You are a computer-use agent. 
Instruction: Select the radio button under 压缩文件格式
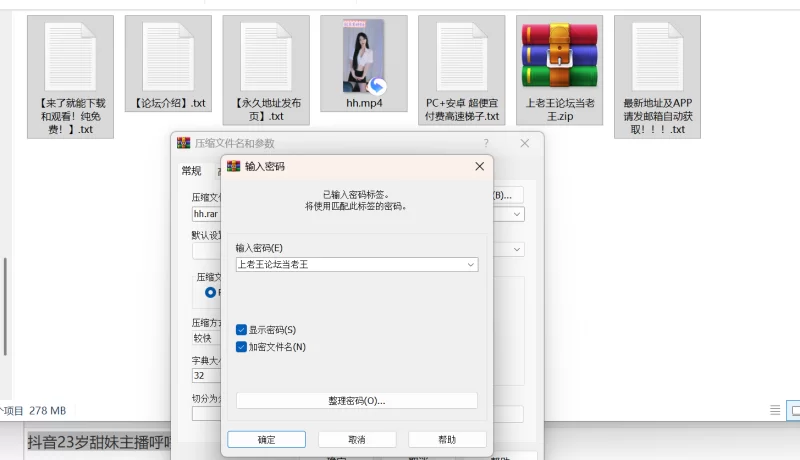(x=210, y=292)
